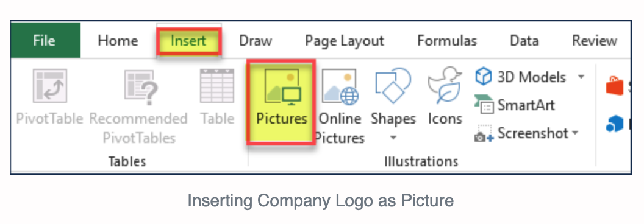Click the greyed PivotTable icon
644x224 pixels.
click(49, 86)
